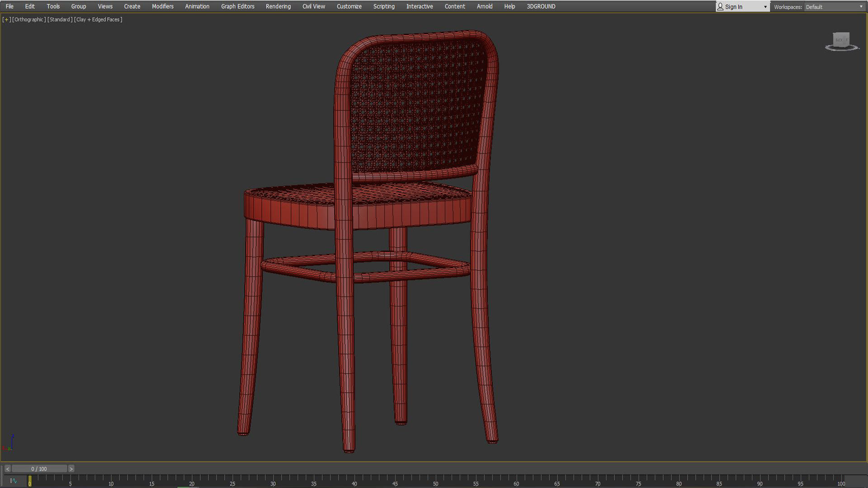Open the Scripting menu

(384, 6)
